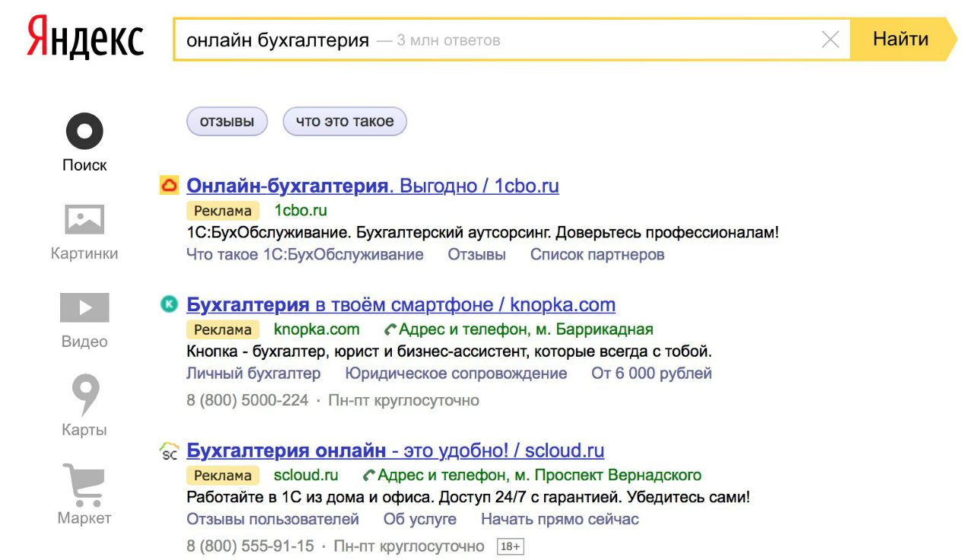Open Карты map pin icon

[85, 395]
